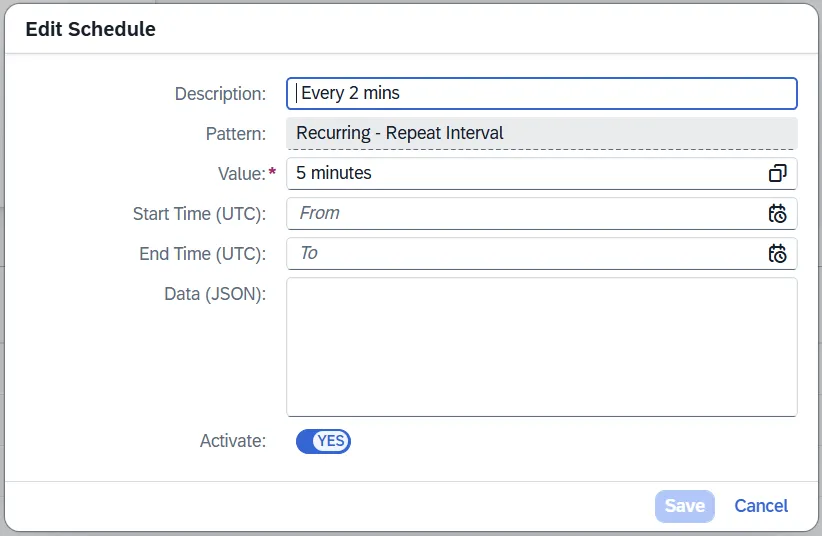Click the Description: label
The image size is (822, 536).
pyautogui.click(x=220, y=94)
